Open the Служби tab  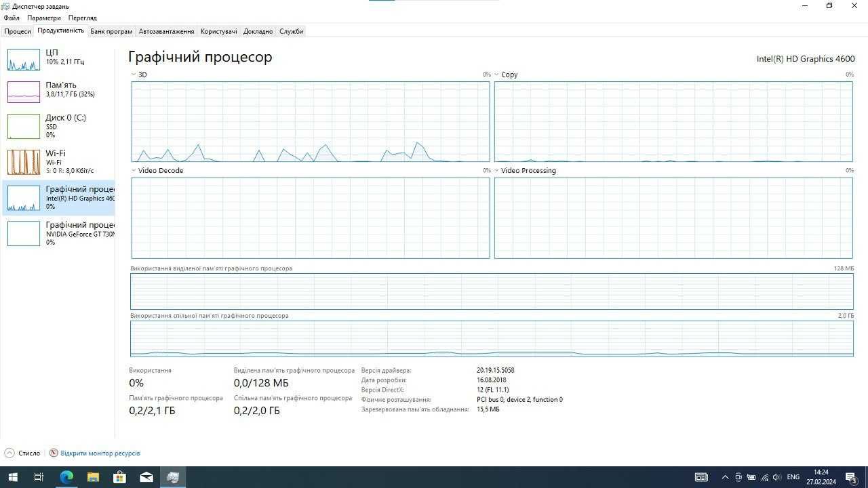tap(292, 31)
